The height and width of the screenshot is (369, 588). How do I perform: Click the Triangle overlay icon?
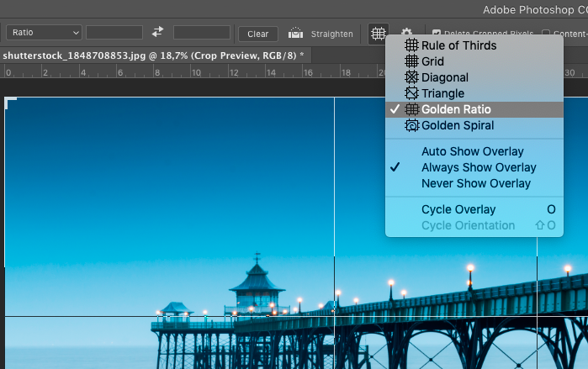click(411, 93)
